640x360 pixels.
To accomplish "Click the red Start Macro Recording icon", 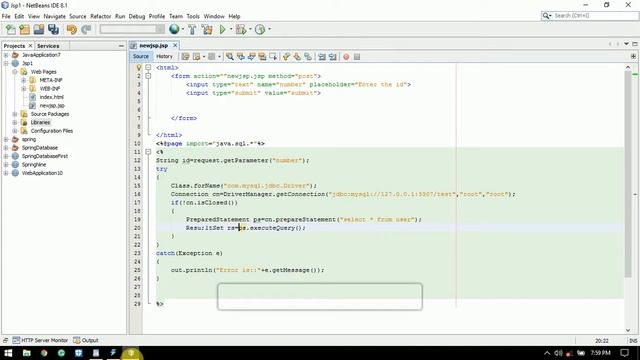I will click(346, 57).
